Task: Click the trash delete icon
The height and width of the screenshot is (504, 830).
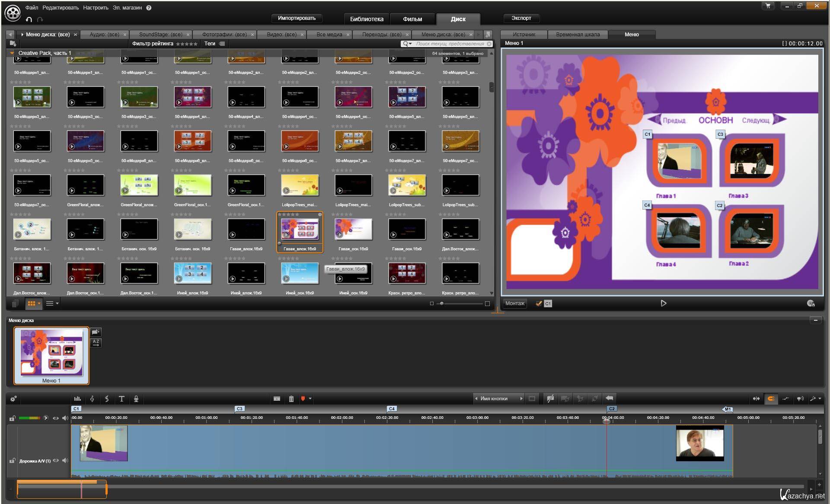Action: 291,399
